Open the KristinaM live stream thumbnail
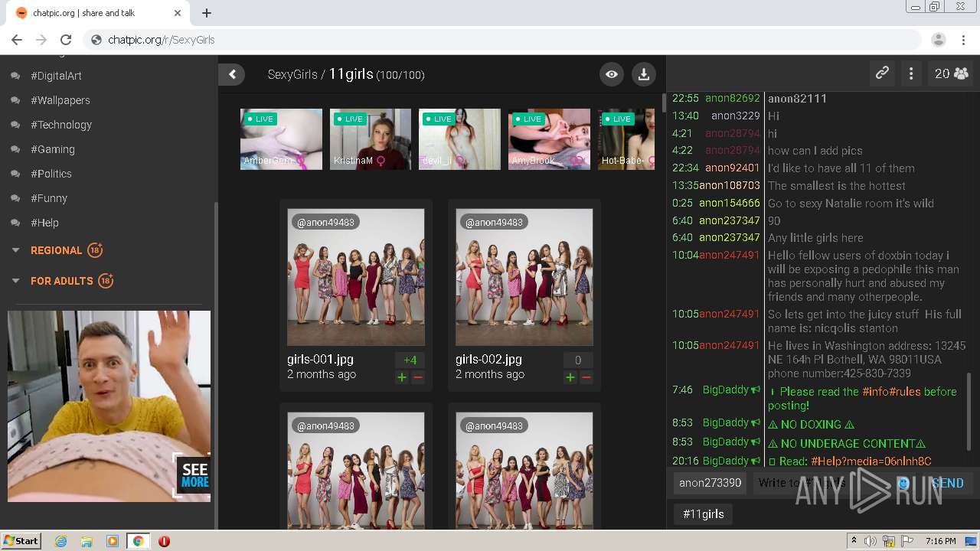Screen dimensions: 980x551 371,139
